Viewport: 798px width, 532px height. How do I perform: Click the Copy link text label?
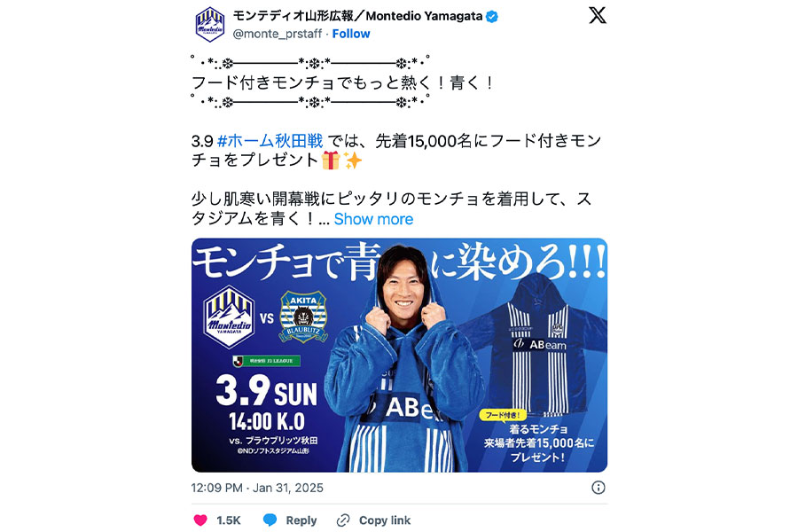point(385,520)
